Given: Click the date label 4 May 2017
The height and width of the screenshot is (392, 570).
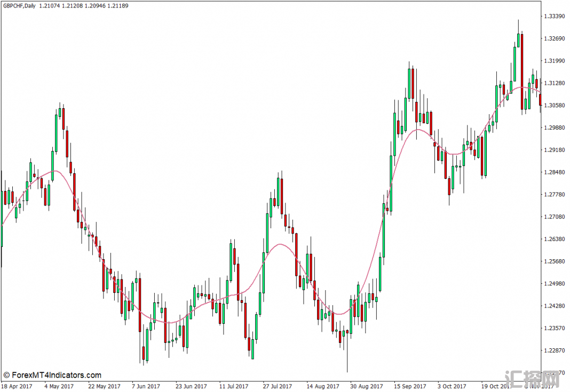Looking at the screenshot, I should coord(59,386).
